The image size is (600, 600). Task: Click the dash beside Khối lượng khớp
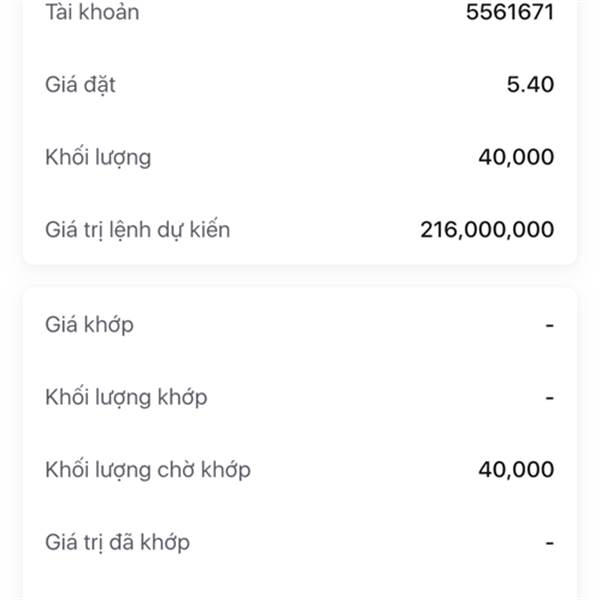click(549, 397)
